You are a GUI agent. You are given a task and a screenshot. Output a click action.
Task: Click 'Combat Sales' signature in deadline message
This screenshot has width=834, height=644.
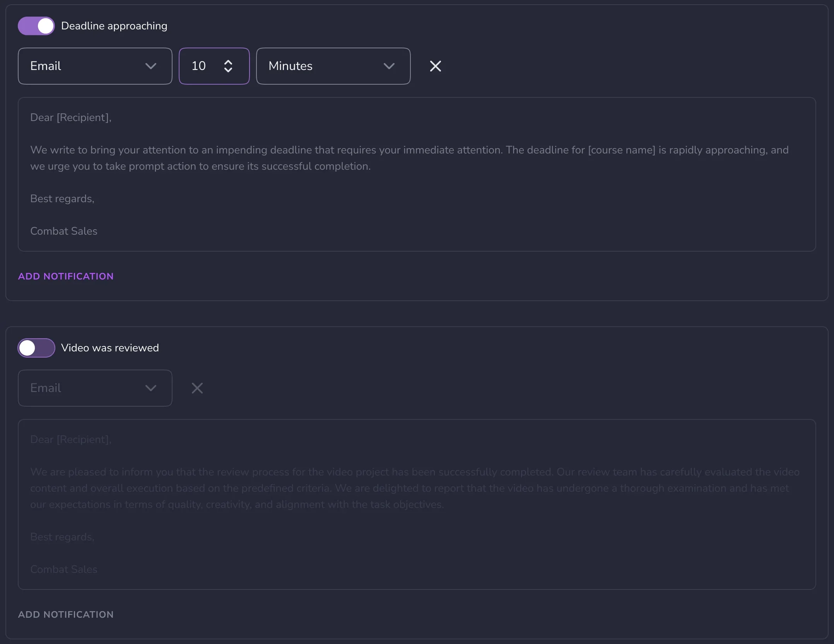[64, 231]
